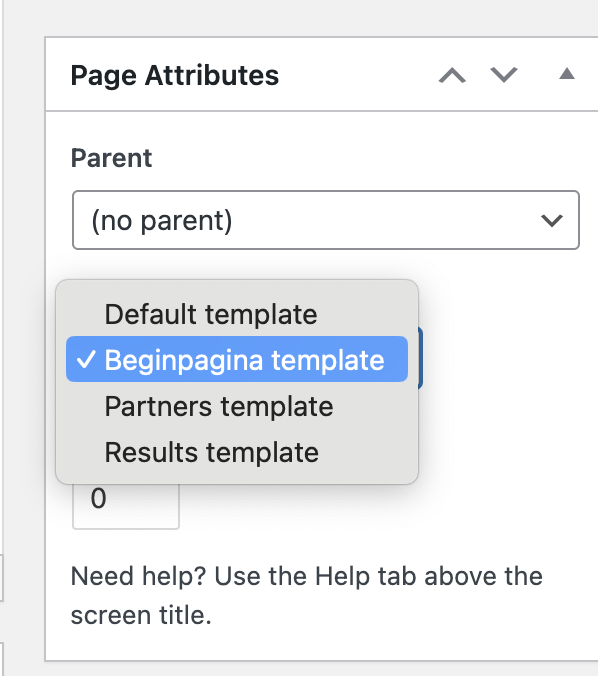Viewport: 598px width, 676px height.
Task: Move Page Attributes panel down
Action: [504, 75]
